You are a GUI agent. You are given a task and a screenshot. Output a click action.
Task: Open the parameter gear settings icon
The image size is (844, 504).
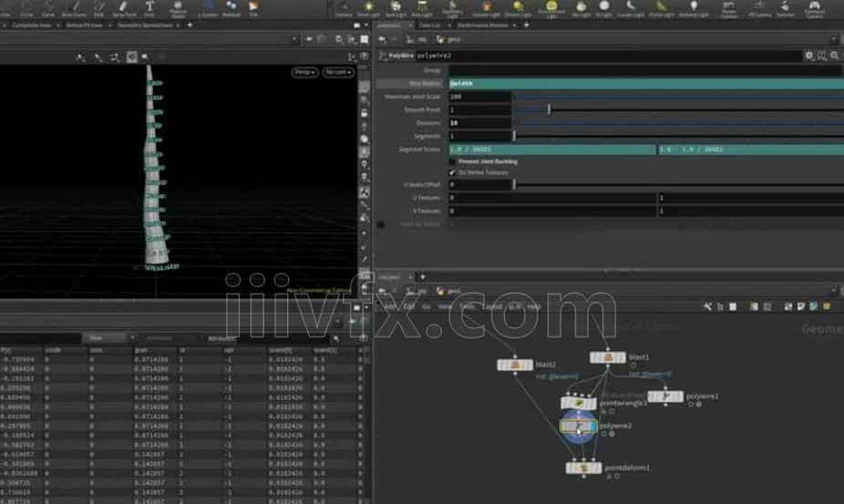pos(808,56)
